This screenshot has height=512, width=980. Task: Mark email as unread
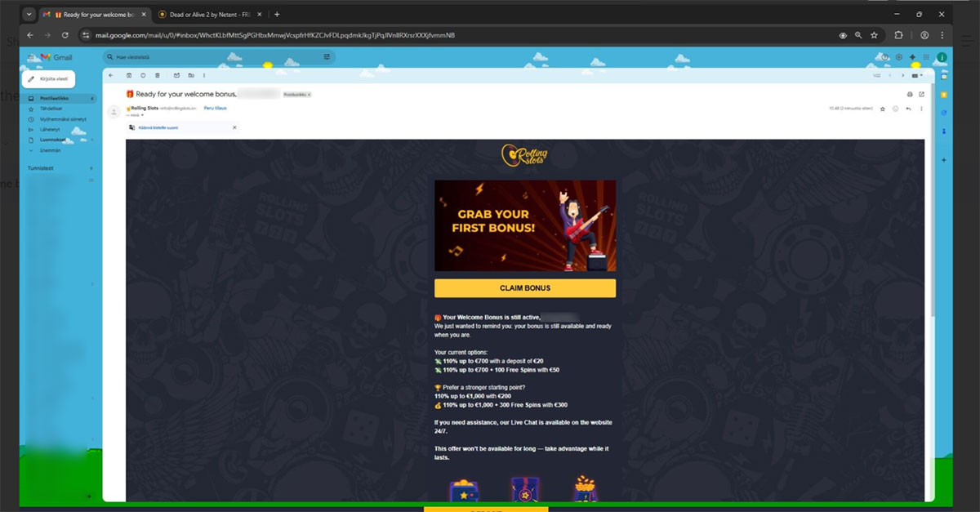[x=176, y=75]
